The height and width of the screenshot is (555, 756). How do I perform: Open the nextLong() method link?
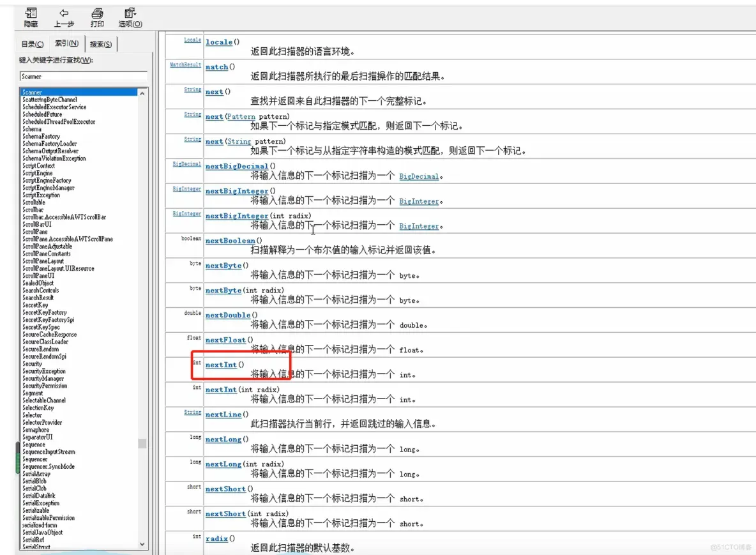click(223, 439)
